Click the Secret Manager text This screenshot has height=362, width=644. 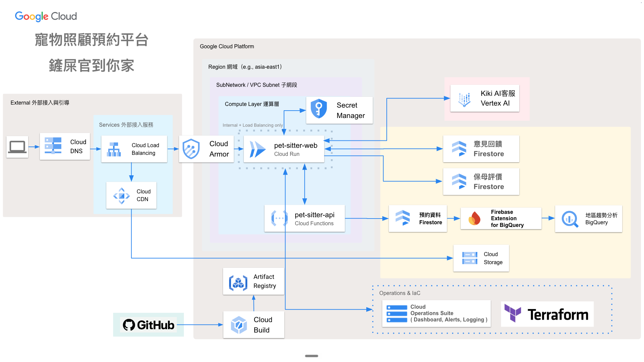pos(351,110)
